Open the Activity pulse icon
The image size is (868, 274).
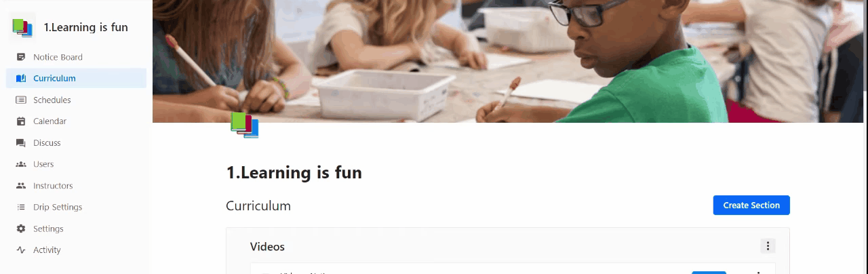tap(21, 250)
